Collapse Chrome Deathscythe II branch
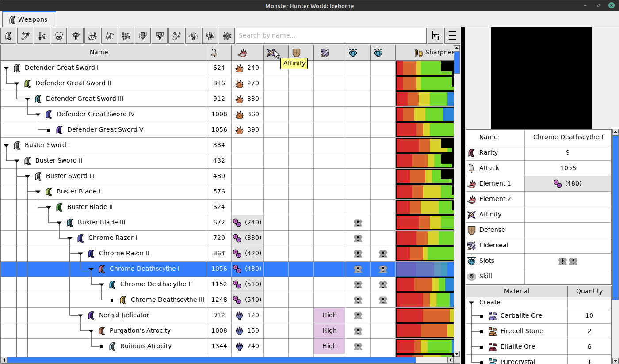Image resolution: width=619 pixels, height=364 pixels. coord(102,284)
